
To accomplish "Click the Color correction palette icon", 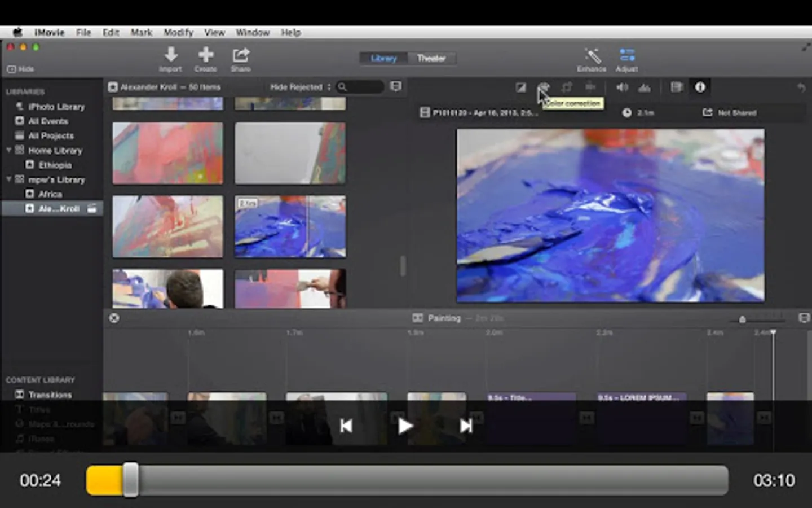I will click(543, 87).
